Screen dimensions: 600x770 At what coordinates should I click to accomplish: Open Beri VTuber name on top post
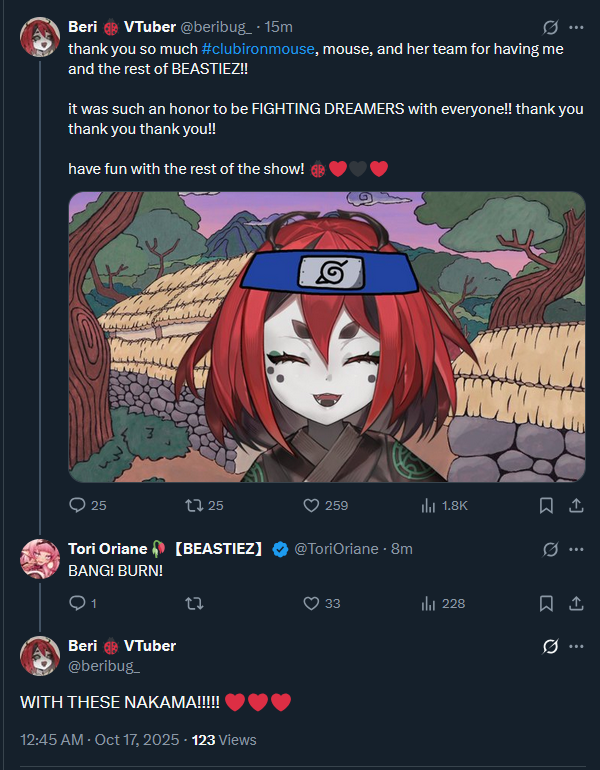(x=122, y=27)
